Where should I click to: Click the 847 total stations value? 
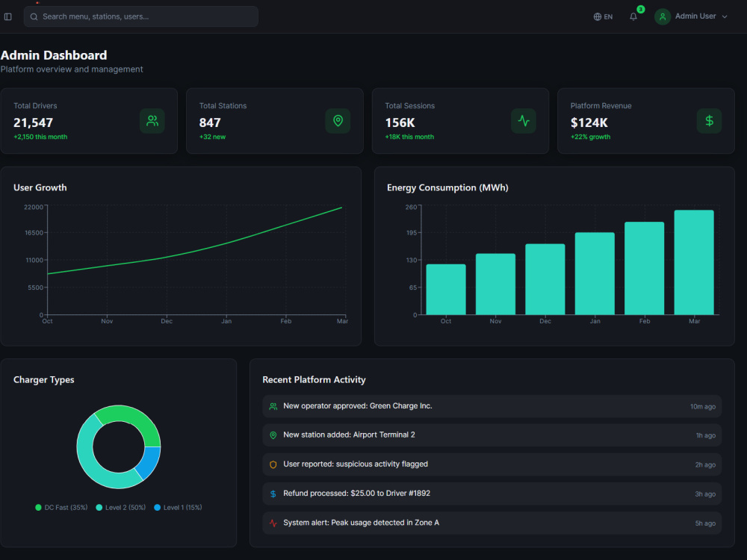(210, 123)
